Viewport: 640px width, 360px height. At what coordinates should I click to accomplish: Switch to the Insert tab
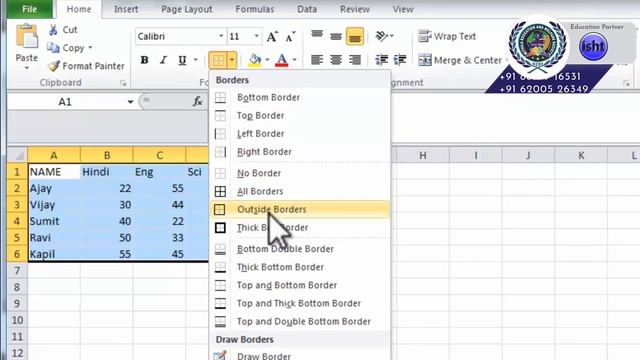126,9
